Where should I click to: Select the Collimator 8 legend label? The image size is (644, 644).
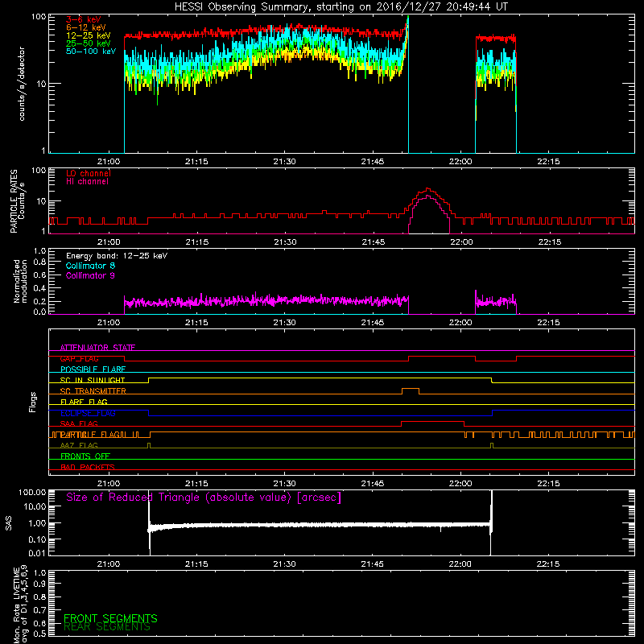click(x=90, y=266)
